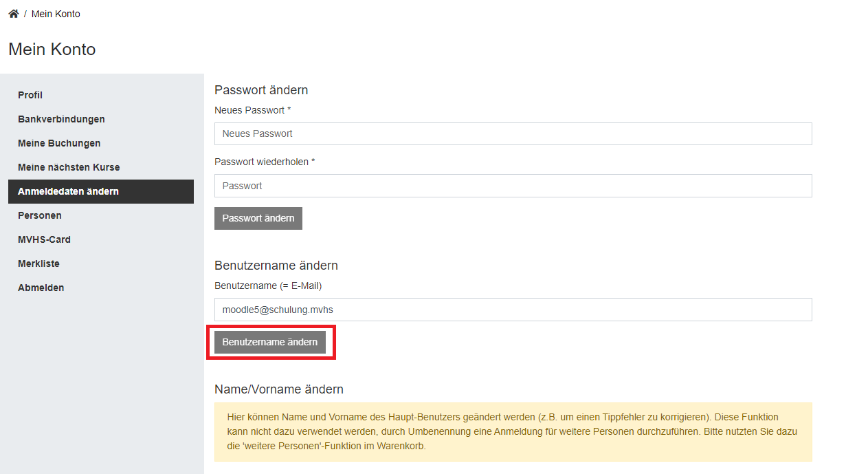Focus the Neues Passwort input field
Image resolution: width=868 pixels, height=474 pixels.
click(x=513, y=133)
